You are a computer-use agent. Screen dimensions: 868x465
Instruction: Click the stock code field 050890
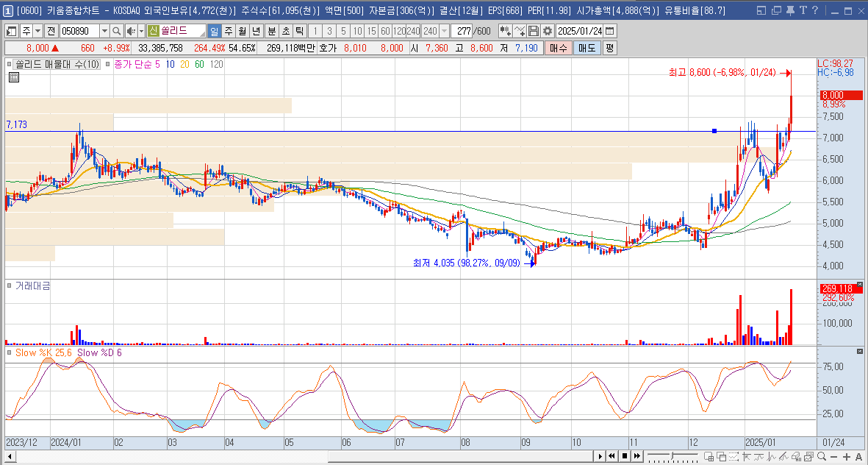click(x=79, y=30)
